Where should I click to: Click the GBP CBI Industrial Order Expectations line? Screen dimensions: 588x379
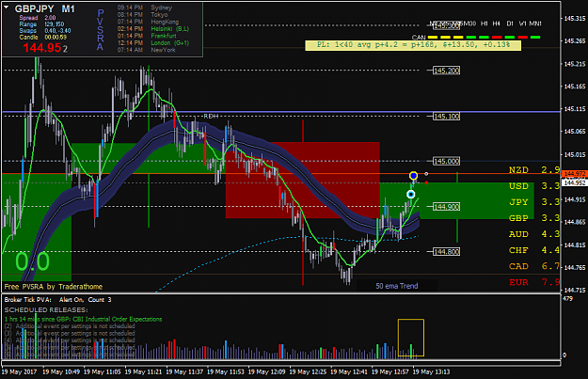click(83, 320)
